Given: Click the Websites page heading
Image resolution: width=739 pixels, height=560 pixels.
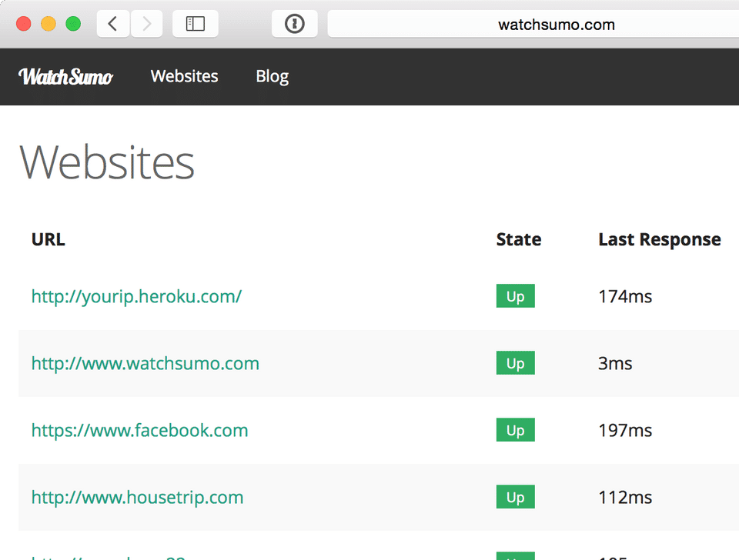Looking at the screenshot, I should pos(106,162).
